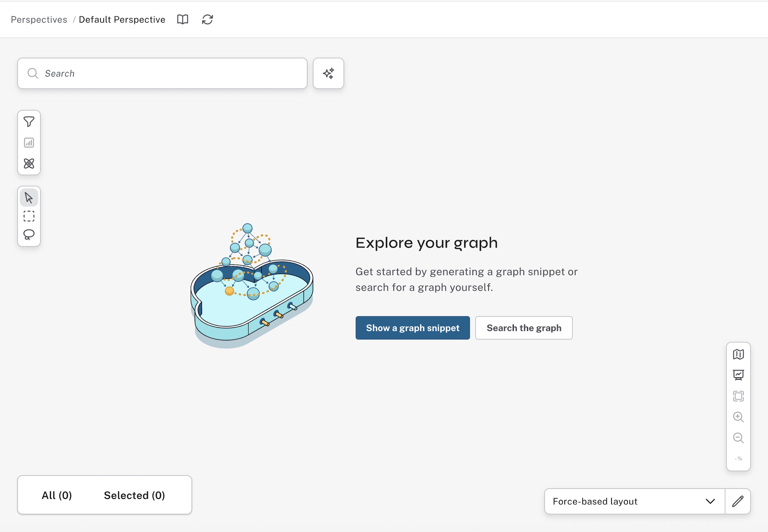This screenshot has width=768, height=532.
Task: Expand the Force-based layout dropdown
Action: (x=634, y=501)
